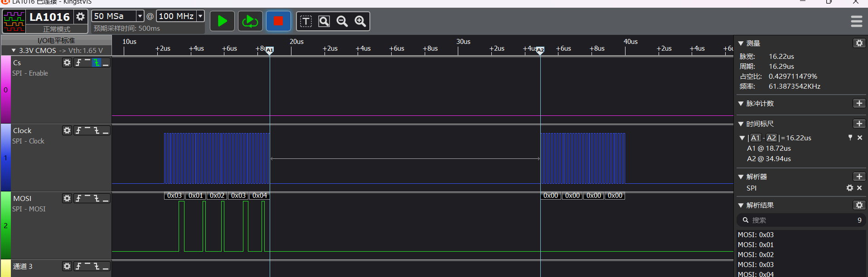Set low-level trigger on the Cs channel
Screen dimensions: 868x277
pos(106,62)
